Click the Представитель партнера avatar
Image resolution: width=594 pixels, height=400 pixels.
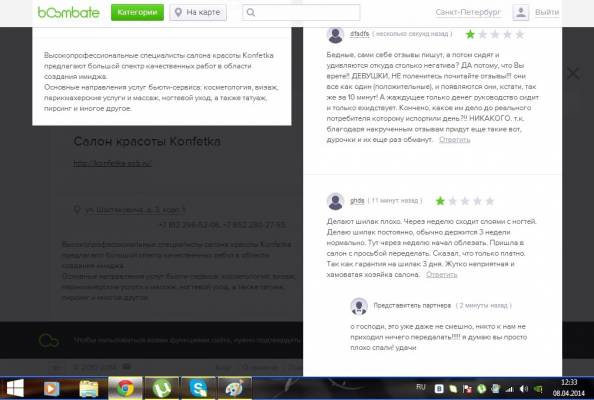(x=359, y=306)
